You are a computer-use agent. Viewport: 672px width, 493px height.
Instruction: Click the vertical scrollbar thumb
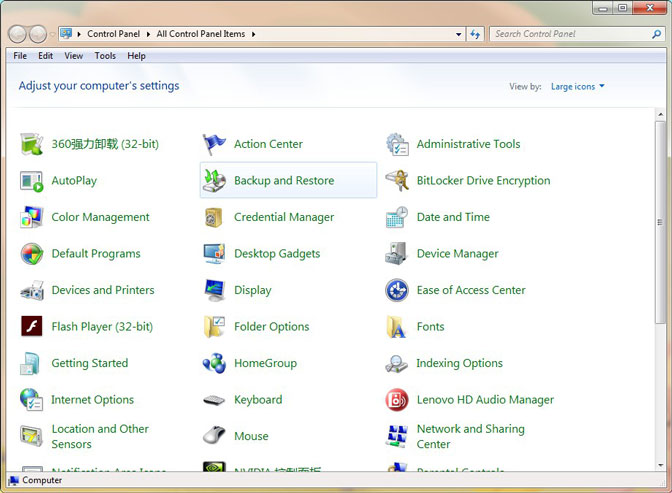point(660,222)
